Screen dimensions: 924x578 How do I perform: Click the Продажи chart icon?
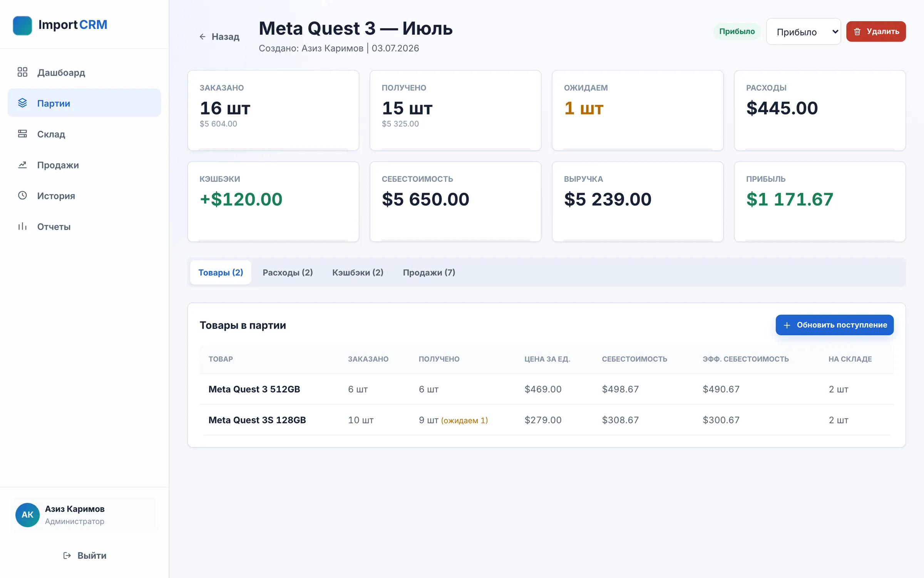[x=22, y=165]
